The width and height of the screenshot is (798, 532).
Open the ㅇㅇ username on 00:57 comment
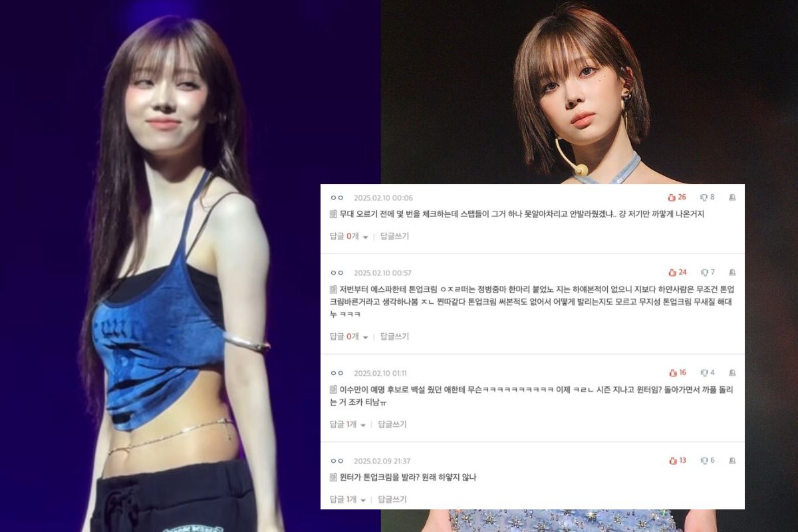(336, 273)
